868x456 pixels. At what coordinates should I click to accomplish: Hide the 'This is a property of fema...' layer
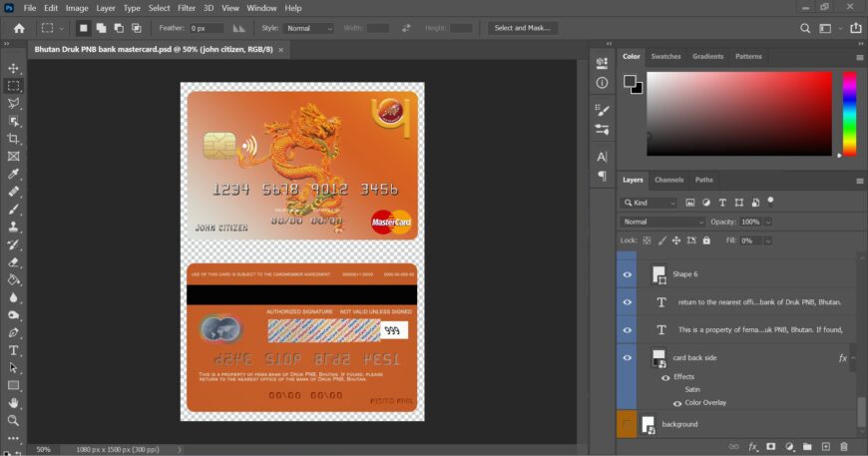pos(628,330)
